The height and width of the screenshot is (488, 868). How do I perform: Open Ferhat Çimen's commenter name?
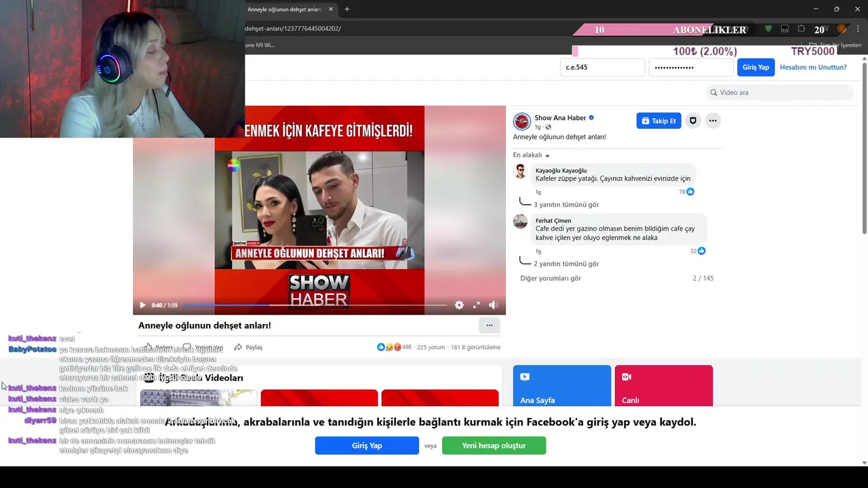[x=553, y=220]
